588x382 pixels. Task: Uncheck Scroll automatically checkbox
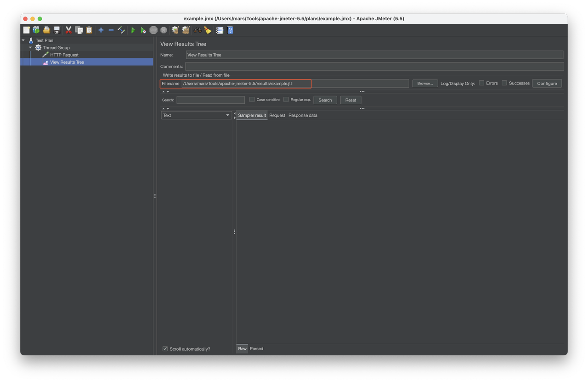[x=165, y=349]
